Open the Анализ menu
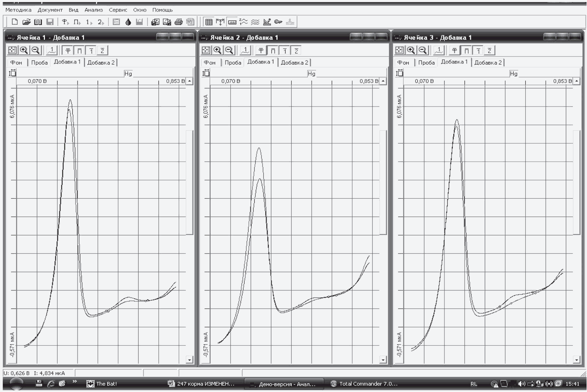Screen dimensions: 587x392 tap(94, 10)
